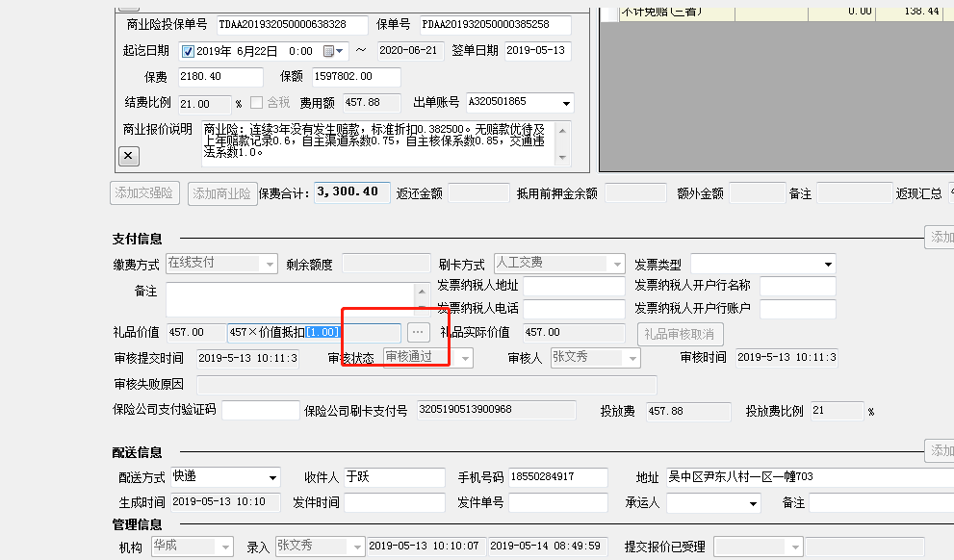
Task: Click the 剩余额度 field
Action: coord(386,264)
